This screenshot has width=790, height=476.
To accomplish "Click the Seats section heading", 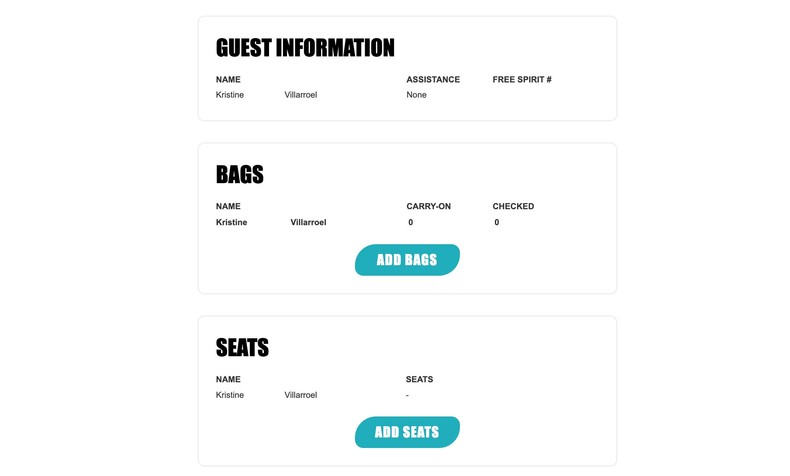I will [x=242, y=348].
